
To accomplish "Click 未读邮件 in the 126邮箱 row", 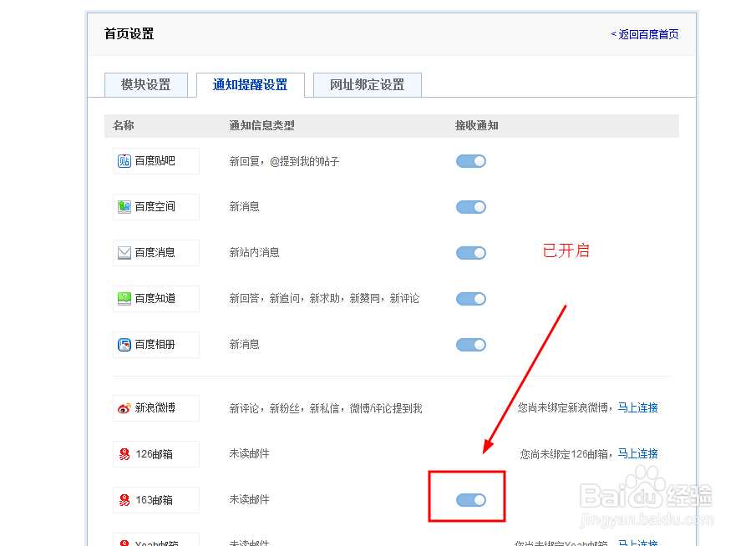I will [249, 453].
